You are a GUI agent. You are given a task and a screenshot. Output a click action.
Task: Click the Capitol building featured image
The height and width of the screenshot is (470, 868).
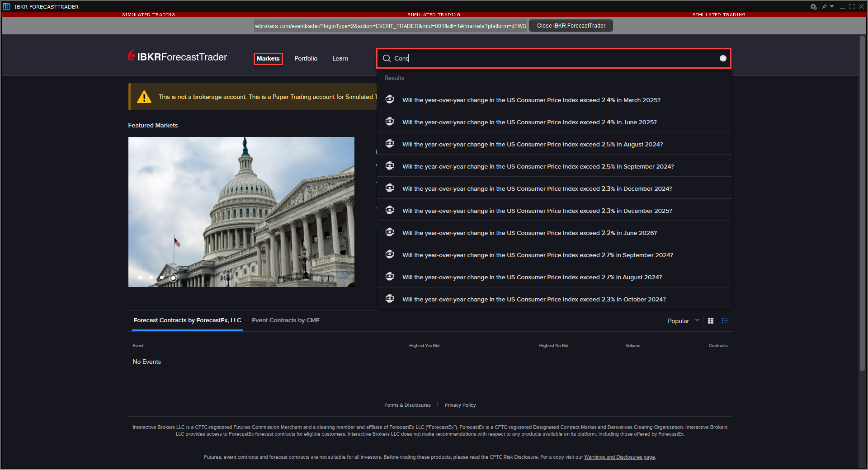click(x=241, y=212)
